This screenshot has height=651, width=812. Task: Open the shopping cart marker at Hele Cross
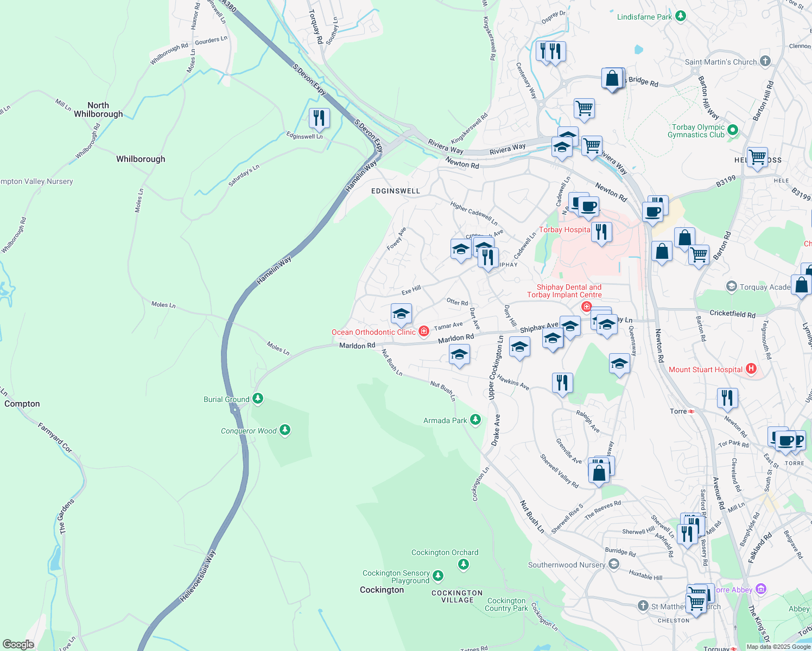point(757,157)
